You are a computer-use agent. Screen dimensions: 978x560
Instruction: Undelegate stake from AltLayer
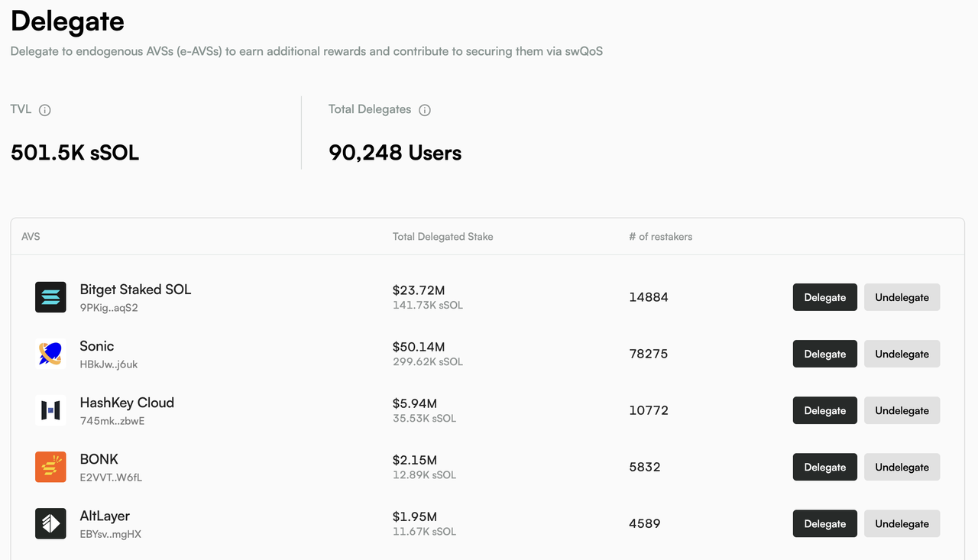[902, 523]
